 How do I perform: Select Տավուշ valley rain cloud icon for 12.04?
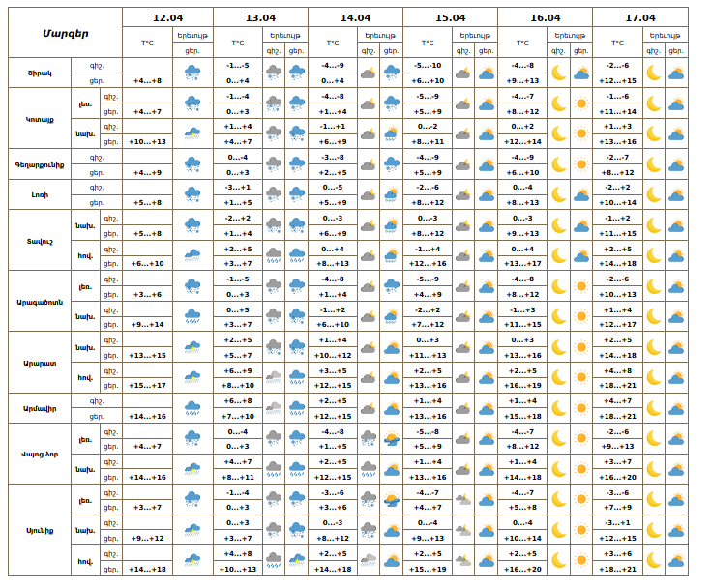[193, 255]
